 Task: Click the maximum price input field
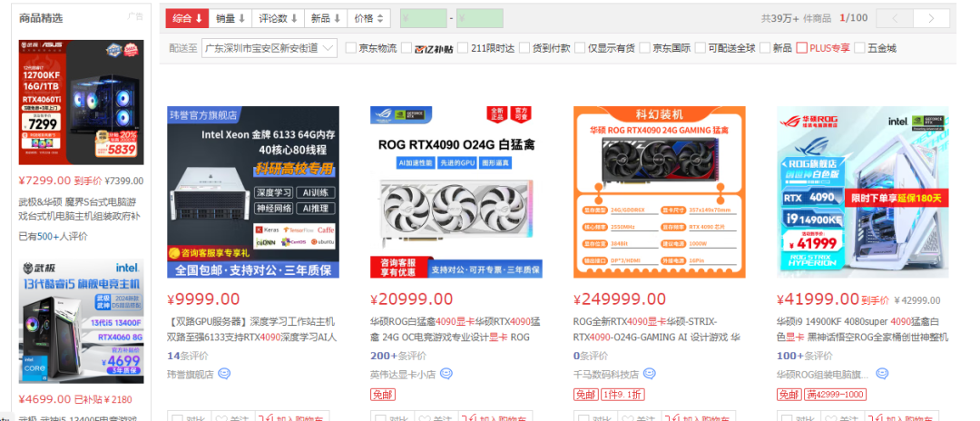pos(480,18)
